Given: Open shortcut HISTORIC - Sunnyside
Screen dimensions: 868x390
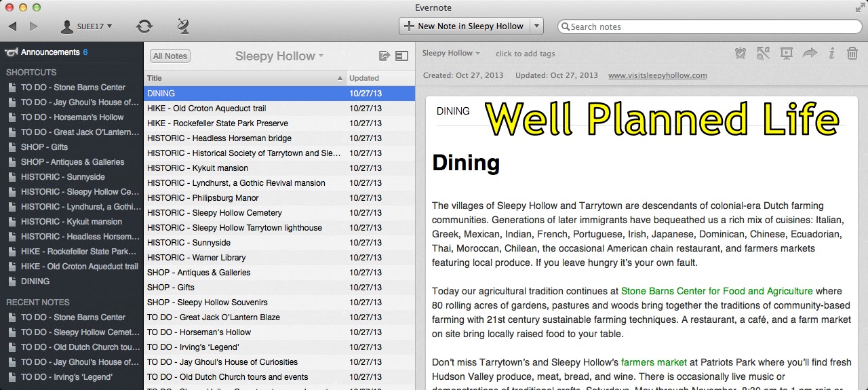Looking at the screenshot, I should pyautogui.click(x=72, y=177).
